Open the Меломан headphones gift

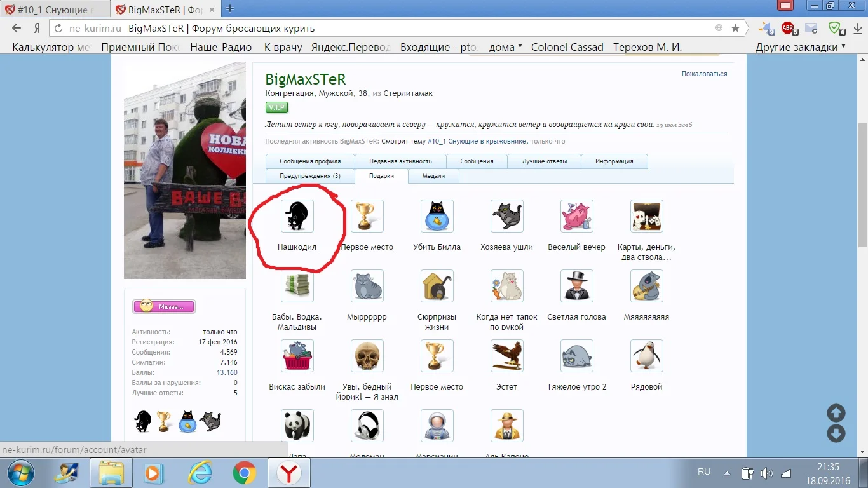(x=367, y=425)
